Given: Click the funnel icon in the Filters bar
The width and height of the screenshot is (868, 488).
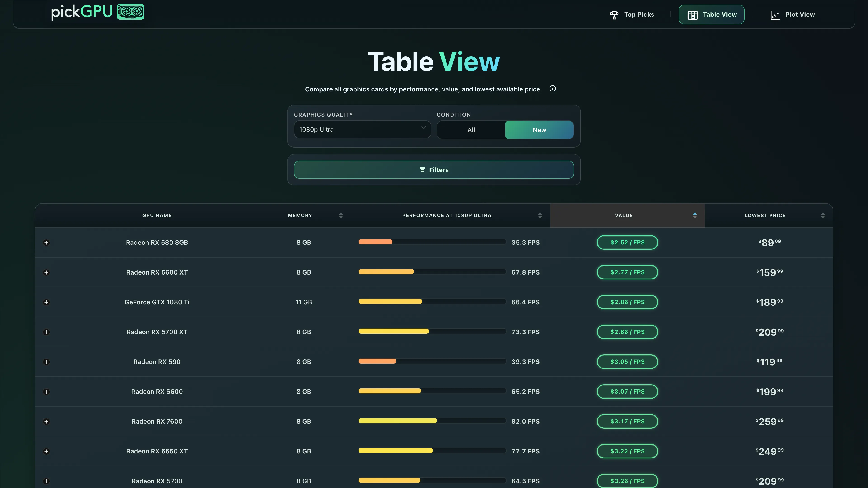Looking at the screenshot, I should point(422,170).
